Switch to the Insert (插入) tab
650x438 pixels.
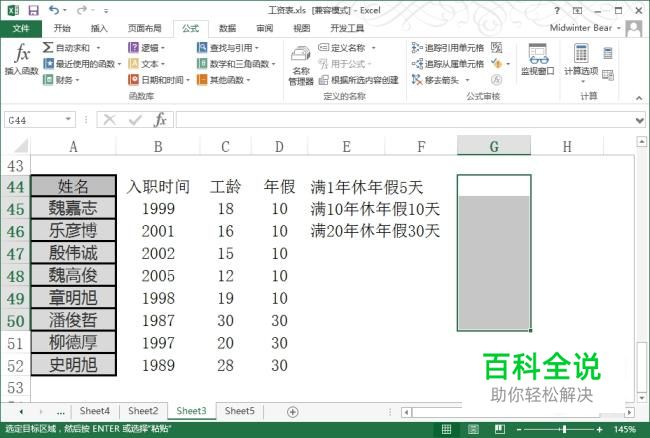[x=99, y=28]
